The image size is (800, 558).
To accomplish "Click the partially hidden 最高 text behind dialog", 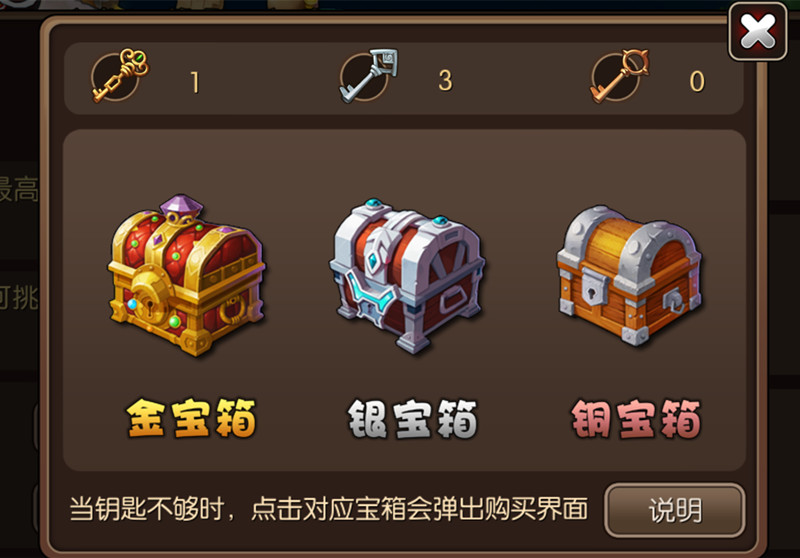I will click(x=19, y=189).
